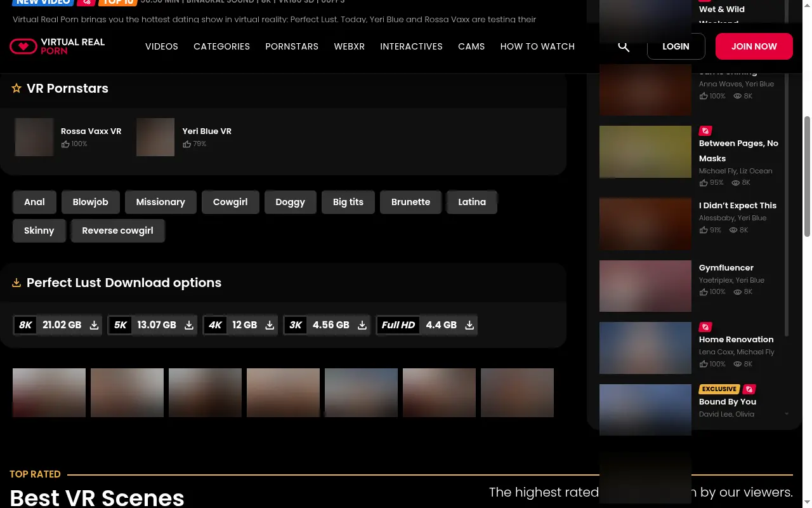Select the Blowjob tag
Viewport: 812px width, 508px height.
click(x=90, y=202)
